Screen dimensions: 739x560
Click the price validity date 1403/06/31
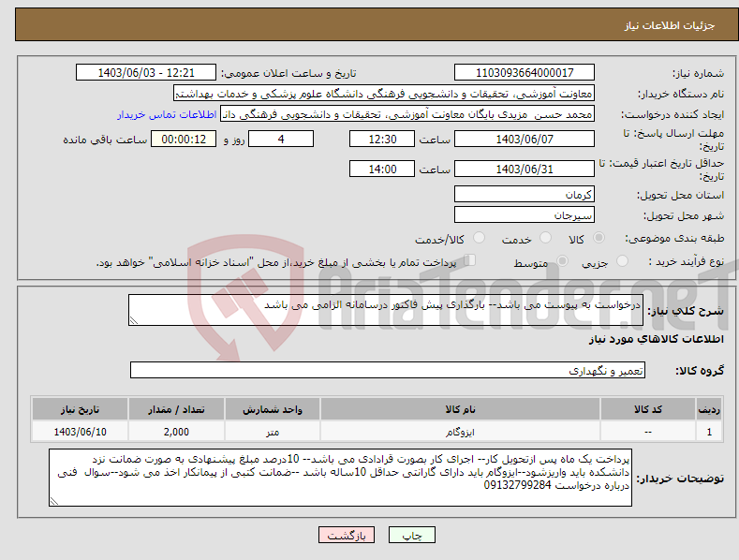point(525,169)
